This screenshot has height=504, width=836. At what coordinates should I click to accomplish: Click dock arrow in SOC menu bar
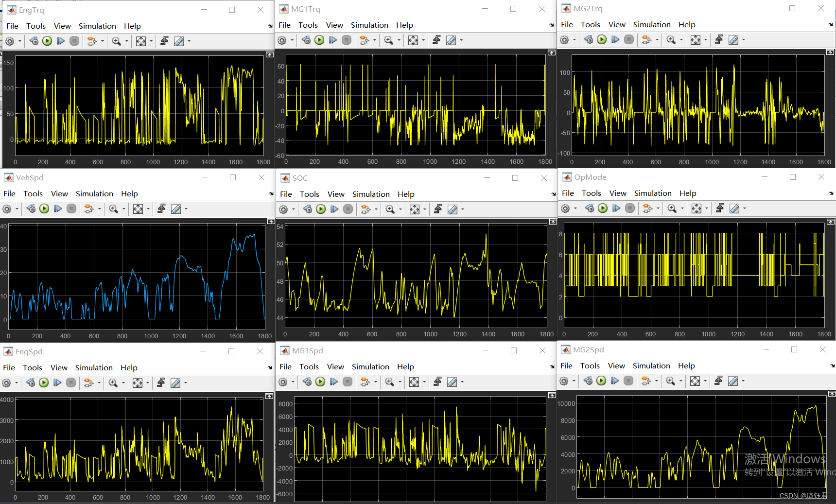coord(554,194)
